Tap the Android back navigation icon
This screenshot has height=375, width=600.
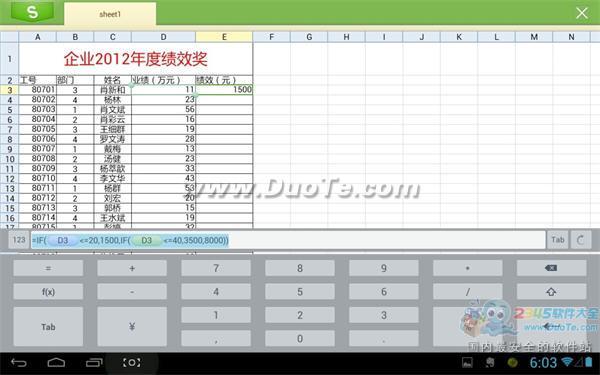point(18,362)
